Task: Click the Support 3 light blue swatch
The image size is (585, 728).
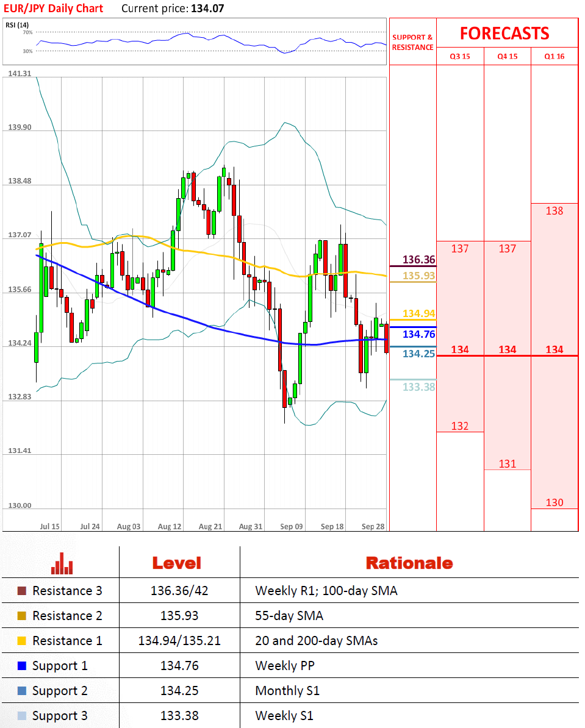Action: [x=22, y=716]
